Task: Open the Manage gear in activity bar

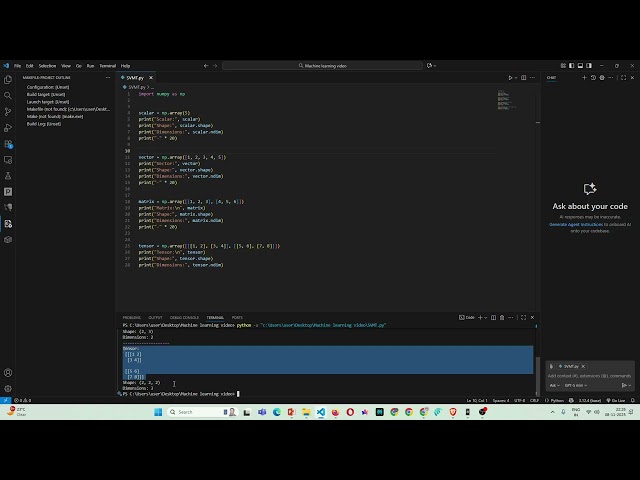Action: click(8, 389)
